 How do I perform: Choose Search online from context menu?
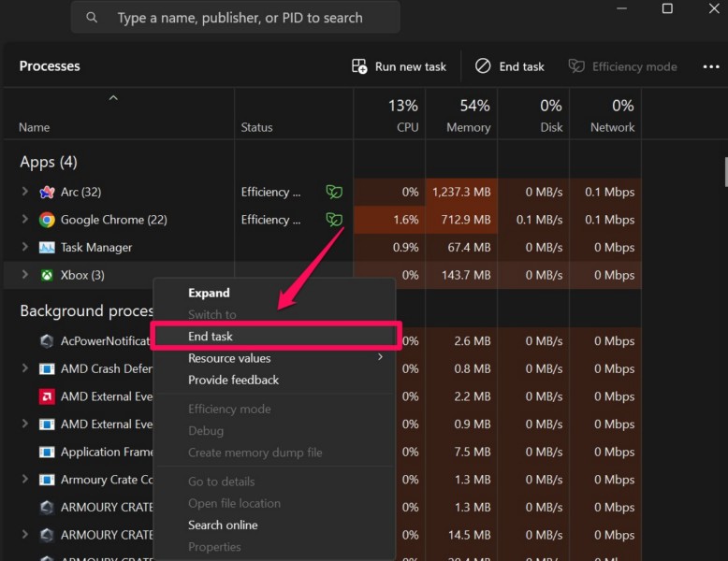[223, 525]
